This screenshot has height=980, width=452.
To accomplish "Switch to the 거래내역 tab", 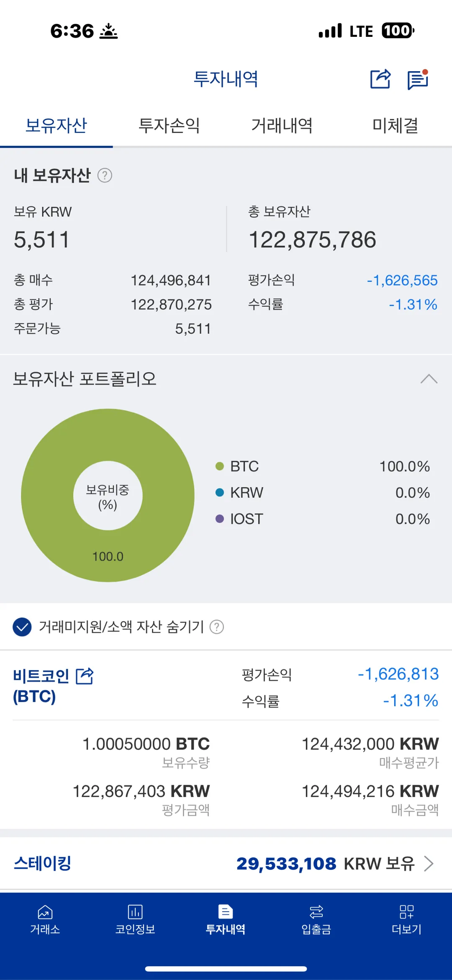I will pos(282,126).
